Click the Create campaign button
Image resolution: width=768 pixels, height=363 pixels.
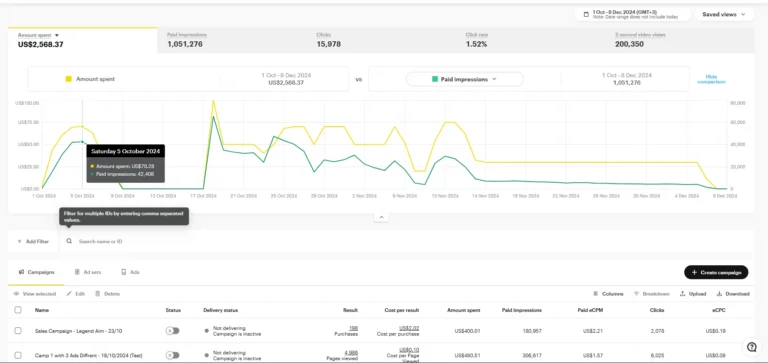716,272
